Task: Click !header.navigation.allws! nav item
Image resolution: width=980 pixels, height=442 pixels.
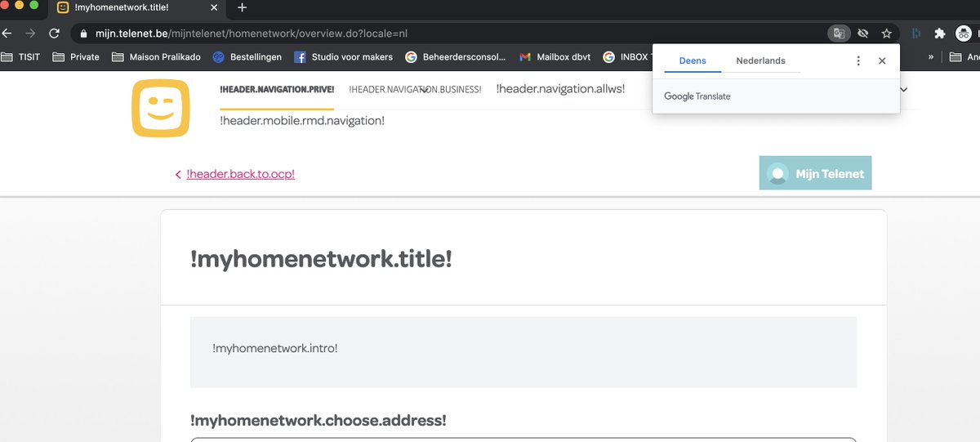Action: 560,89
